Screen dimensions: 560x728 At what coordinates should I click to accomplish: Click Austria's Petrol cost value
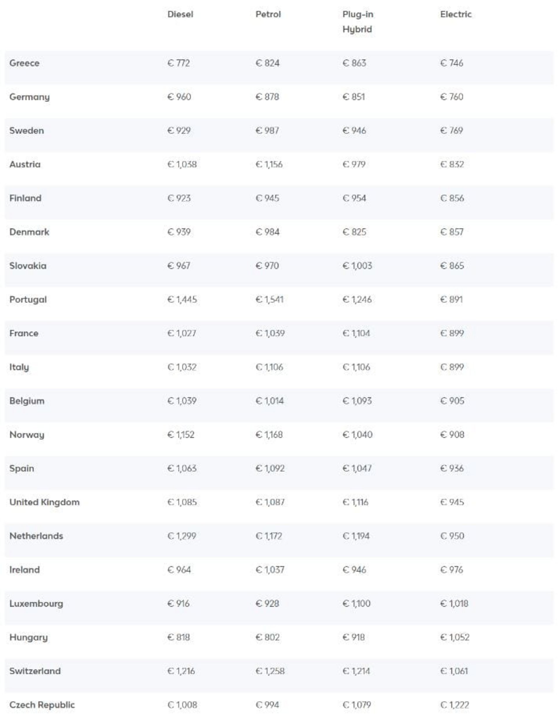point(269,164)
